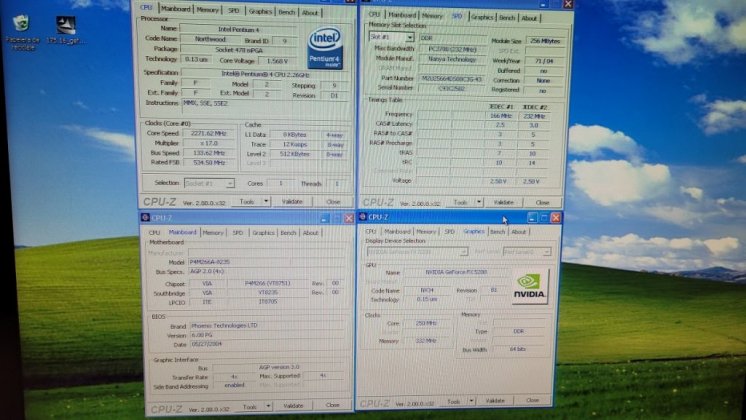Select Memory tab in SPD window
This screenshot has width=746, height=420.
(x=432, y=16)
